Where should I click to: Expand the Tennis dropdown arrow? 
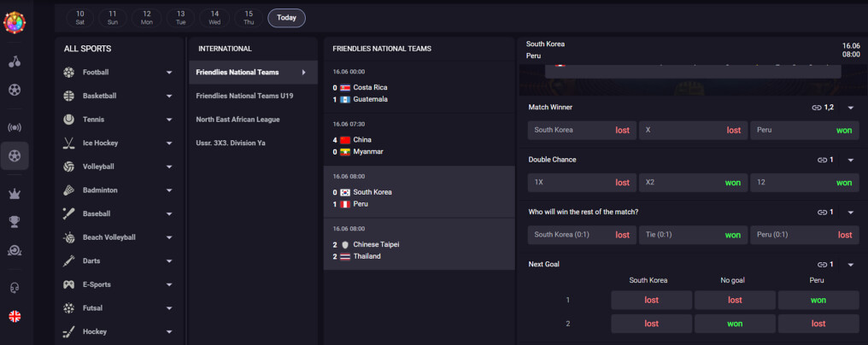pos(169,120)
